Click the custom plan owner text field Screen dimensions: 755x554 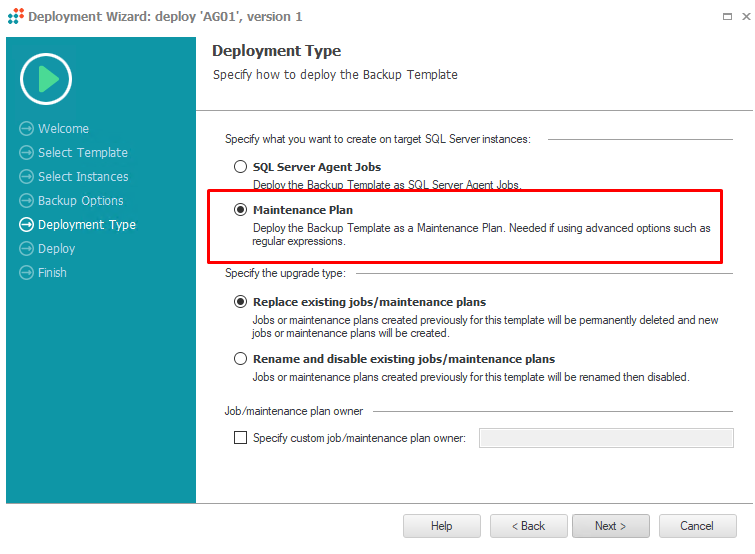click(606, 438)
